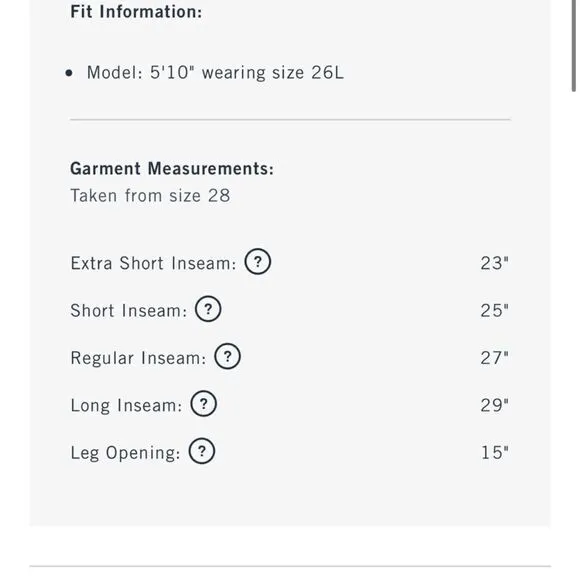Click the vertical scrollbar thumb
Screen dimensions: 580x580
point(573,44)
